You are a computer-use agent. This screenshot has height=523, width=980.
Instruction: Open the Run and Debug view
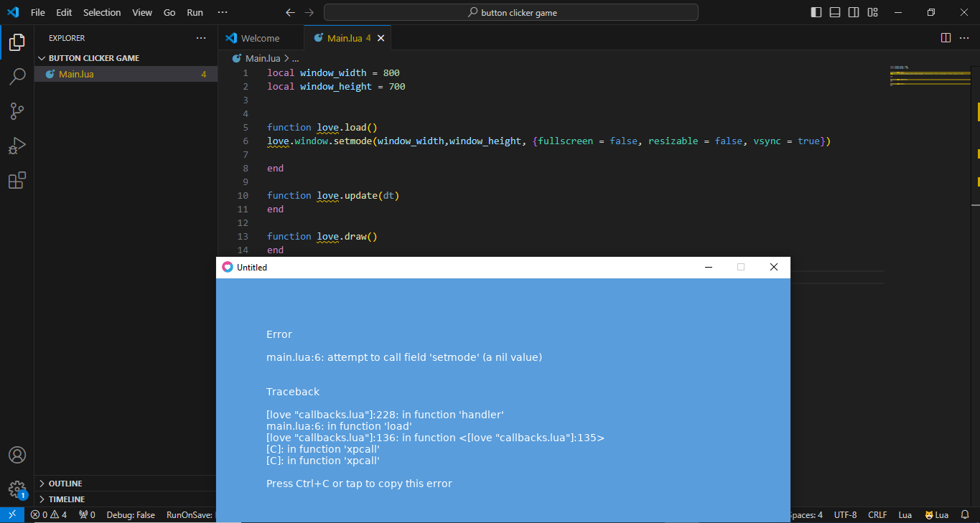pyautogui.click(x=17, y=146)
